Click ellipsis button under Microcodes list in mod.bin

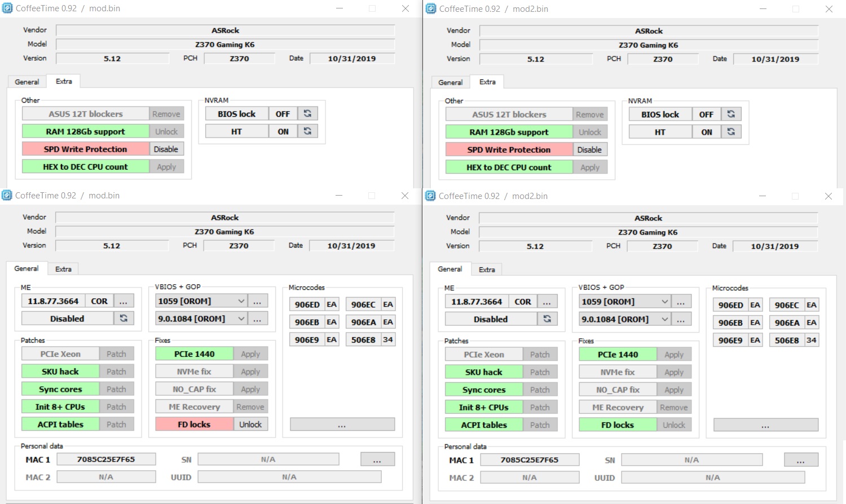tap(342, 425)
